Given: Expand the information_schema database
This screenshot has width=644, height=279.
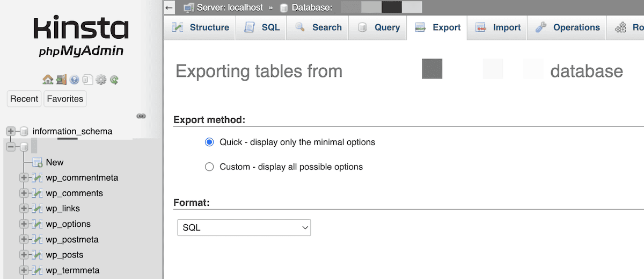Looking at the screenshot, I should point(10,131).
